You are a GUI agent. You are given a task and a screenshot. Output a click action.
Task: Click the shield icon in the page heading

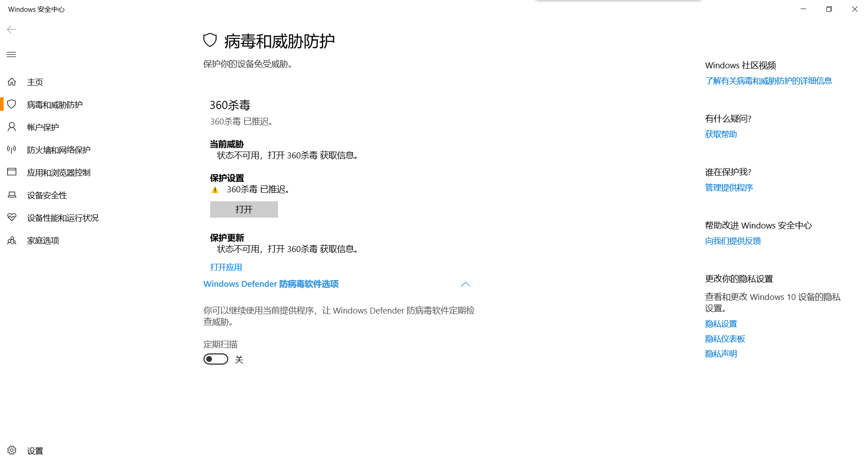point(210,40)
